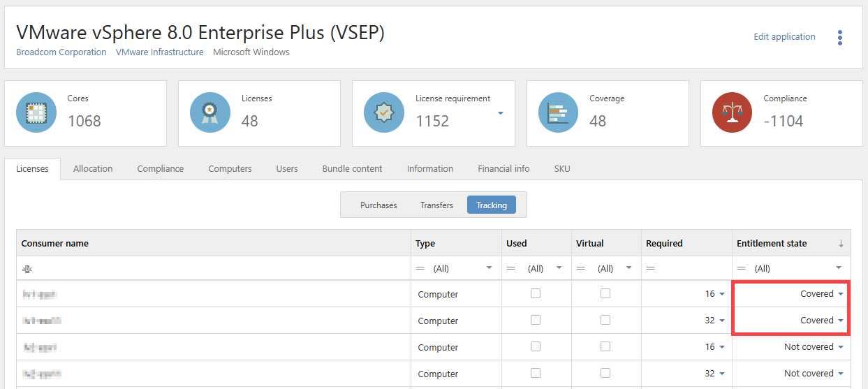Click the equals operator in Used filter
Screen dimensions: 868x389
point(510,268)
